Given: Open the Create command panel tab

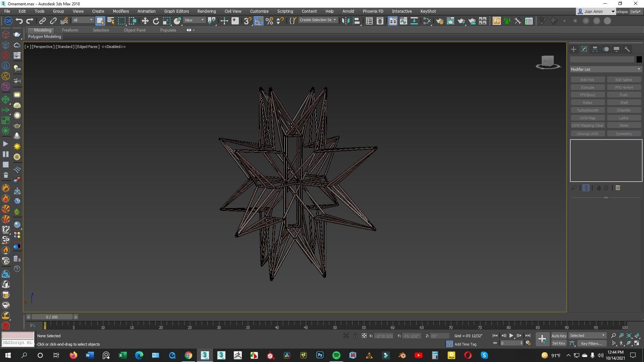Looking at the screenshot, I should (574, 49).
